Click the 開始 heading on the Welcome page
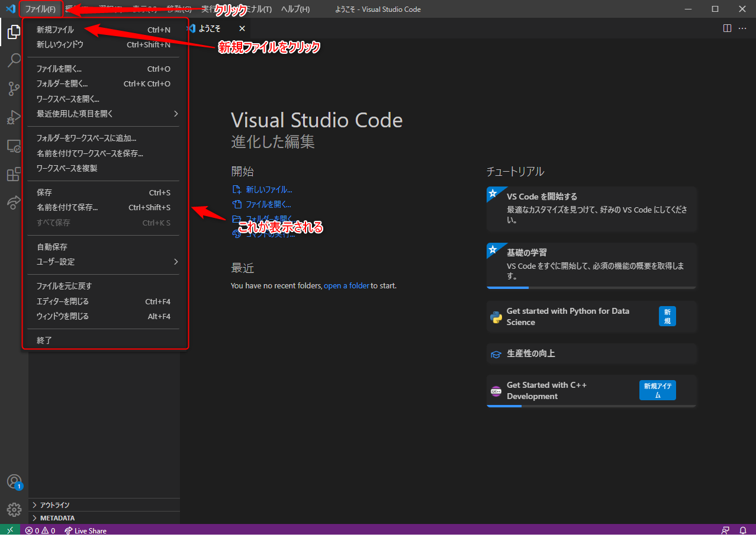This screenshot has width=756, height=537. click(x=243, y=172)
